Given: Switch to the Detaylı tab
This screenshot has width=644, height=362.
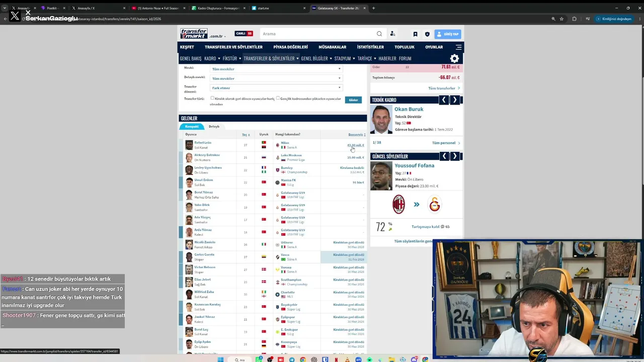Looking at the screenshot, I should click(214, 127).
